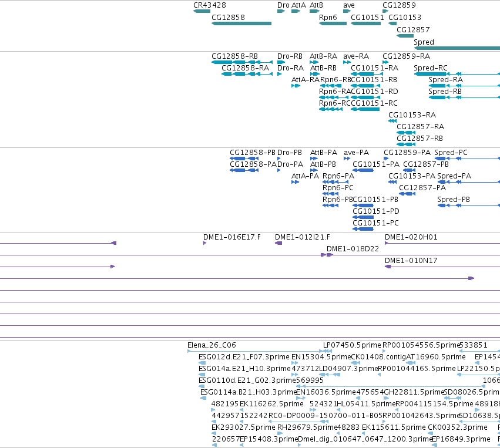Select the ESG012d.E21_F07.3prime EST label
500x448 pixels.
(244, 357)
